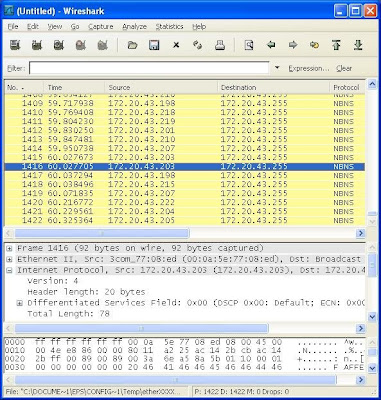Select packet 1409 from 172.20.43.198

(x=185, y=103)
